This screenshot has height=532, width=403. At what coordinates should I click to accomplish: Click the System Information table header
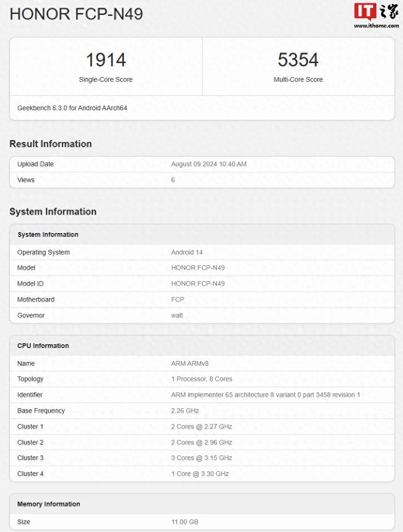tap(202, 234)
